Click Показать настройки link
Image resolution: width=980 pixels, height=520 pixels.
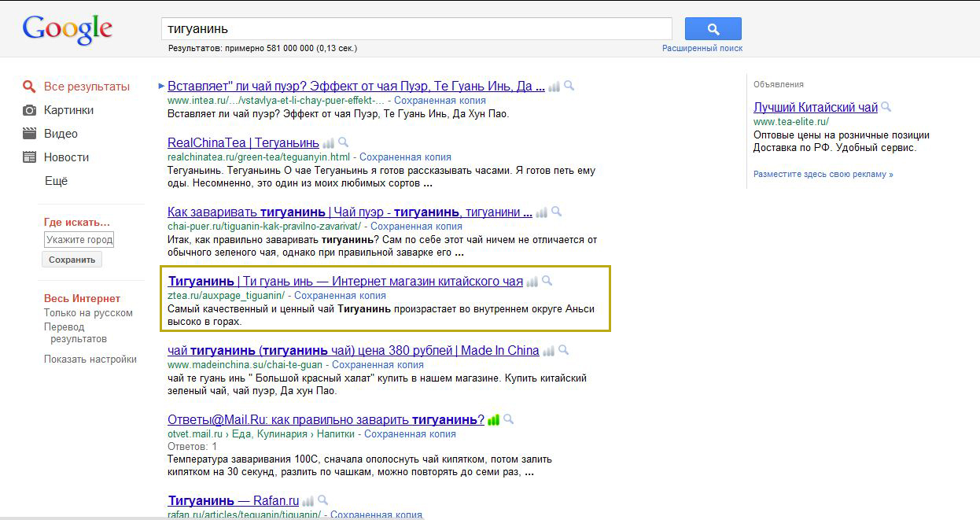click(x=90, y=360)
